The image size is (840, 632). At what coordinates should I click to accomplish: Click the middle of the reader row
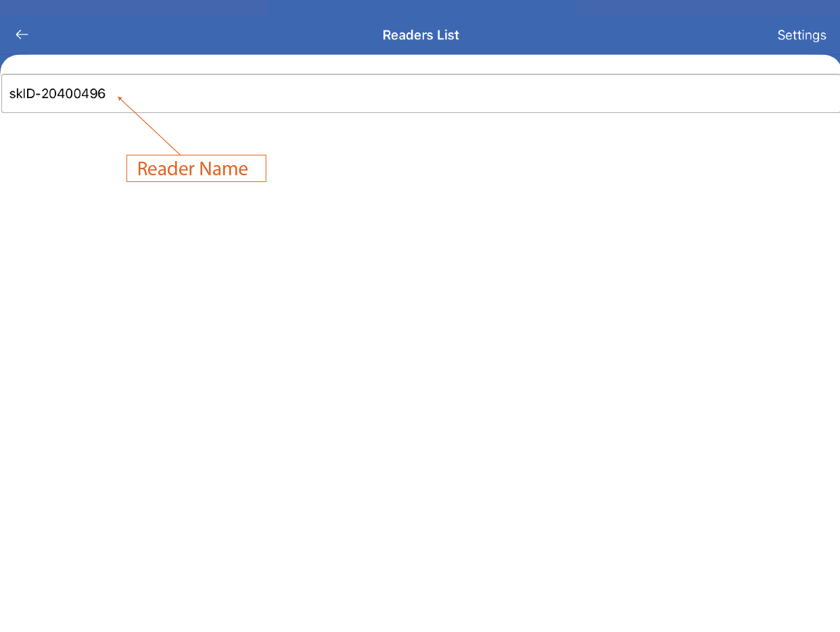(x=419, y=94)
